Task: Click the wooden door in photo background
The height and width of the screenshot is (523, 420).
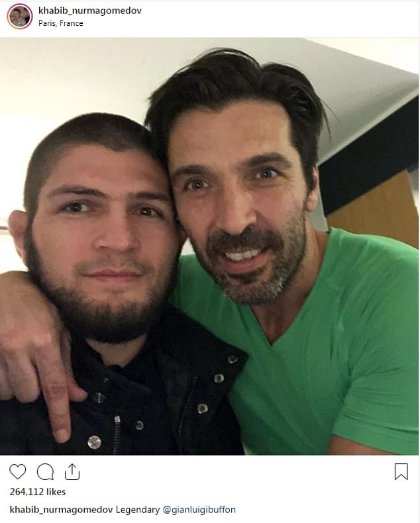Action: (x=374, y=209)
